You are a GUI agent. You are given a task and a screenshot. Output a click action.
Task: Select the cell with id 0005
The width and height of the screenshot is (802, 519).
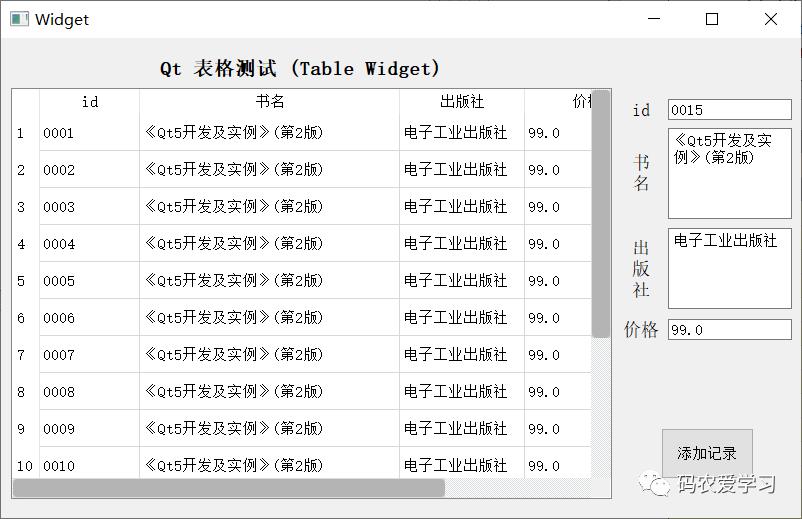(90, 281)
